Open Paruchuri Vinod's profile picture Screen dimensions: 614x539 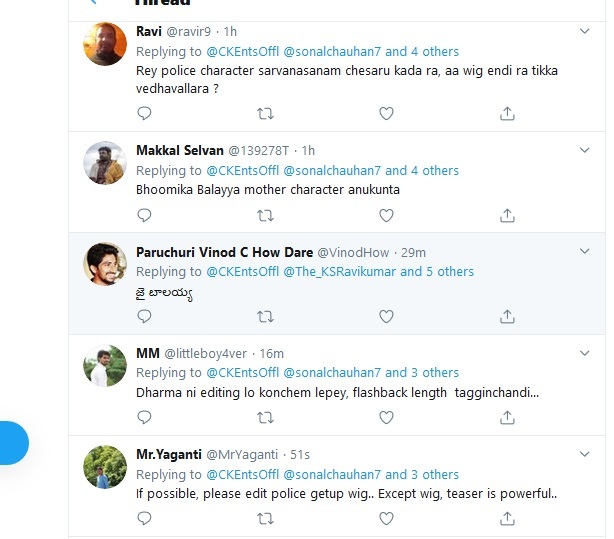105,264
